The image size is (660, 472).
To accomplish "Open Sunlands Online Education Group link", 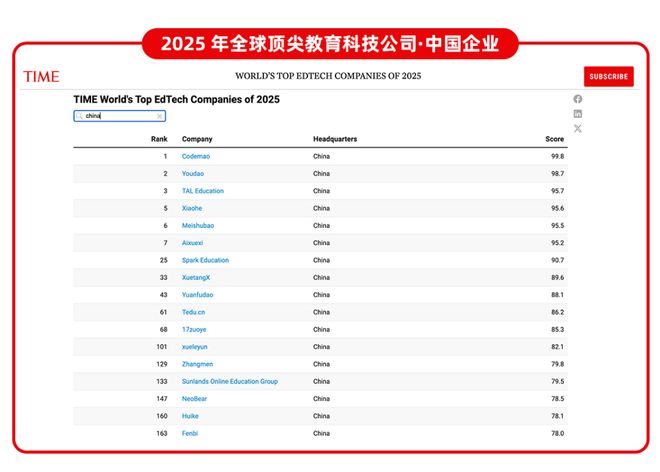I will pos(230,381).
